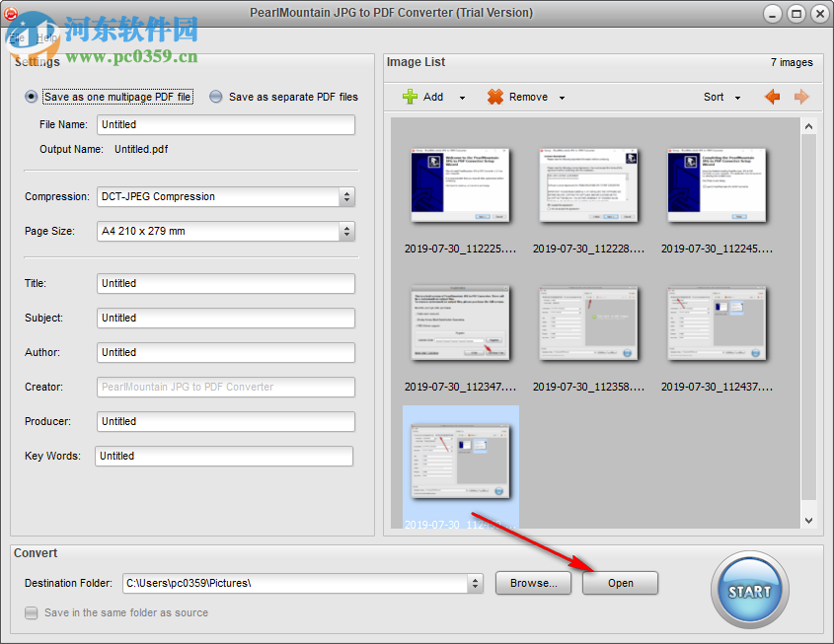Open the Remove button dropdown arrow
The height and width of the screenshot is (644, 834).
[561, 97]
